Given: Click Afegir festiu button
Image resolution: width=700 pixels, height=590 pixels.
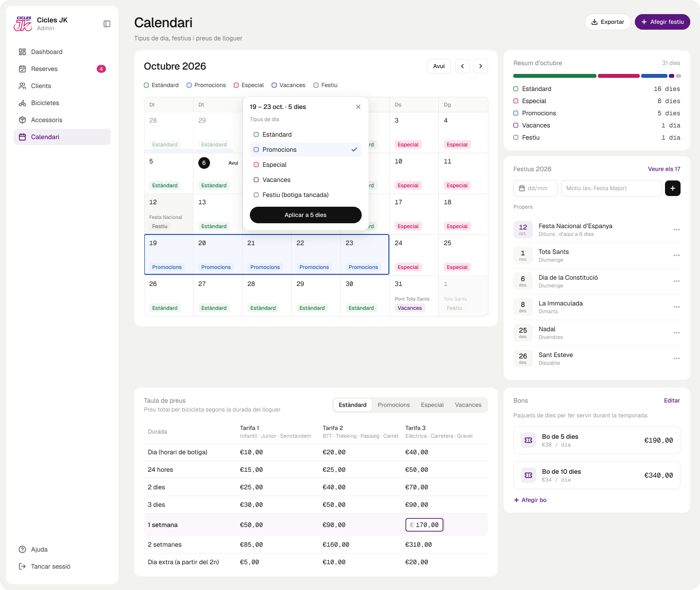Looking at the screenshot, I should click(663, 22).
